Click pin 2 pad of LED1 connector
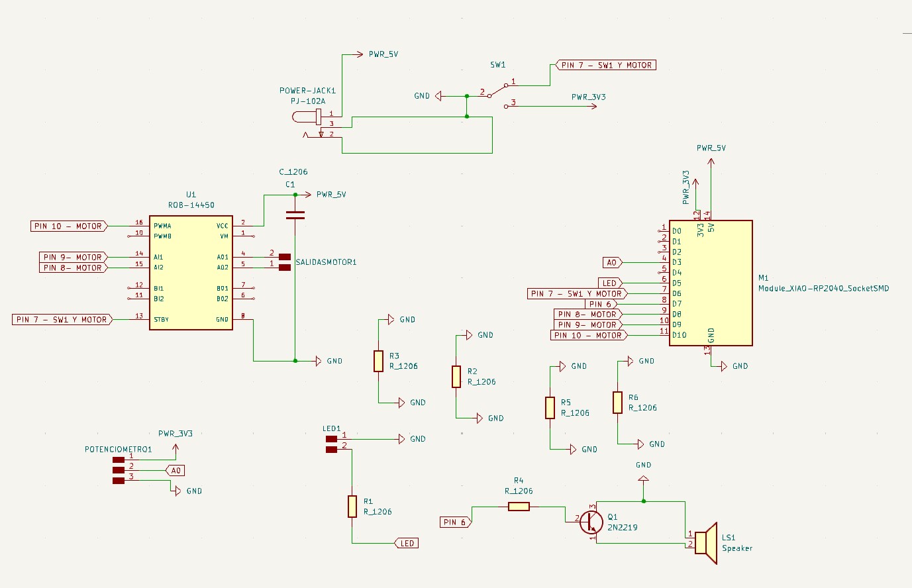Screen dimensions: 912x588 (x=331, y=450)
